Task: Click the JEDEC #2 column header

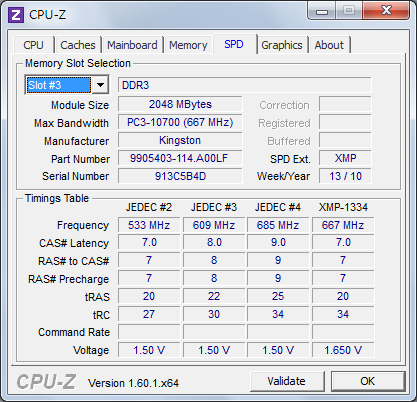Action: coord(149,207)
